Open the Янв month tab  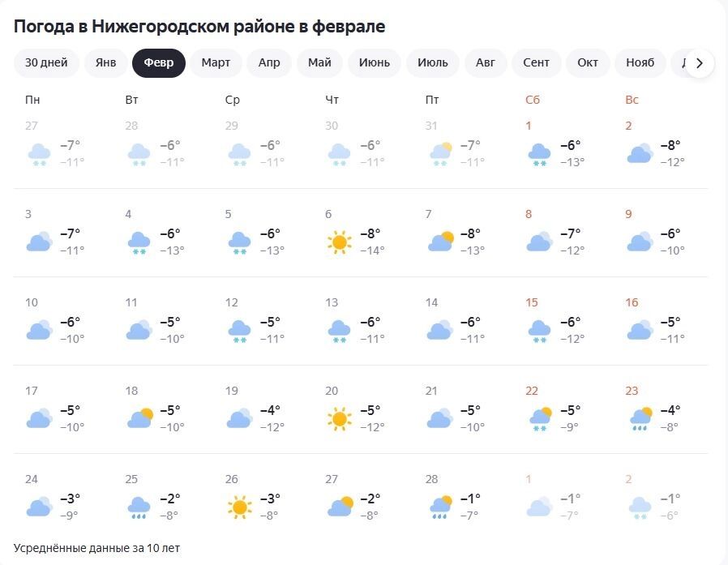pos(105,63)
